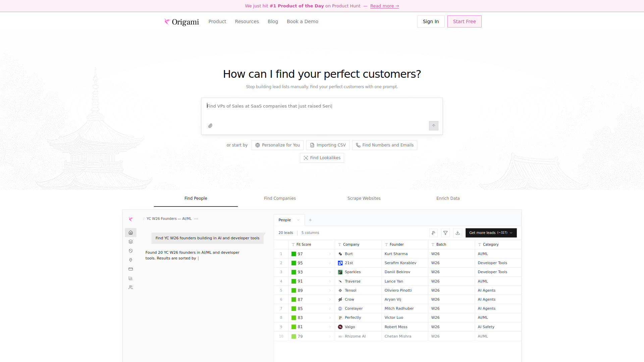Click the sort leads icon

tap(433, 233)
